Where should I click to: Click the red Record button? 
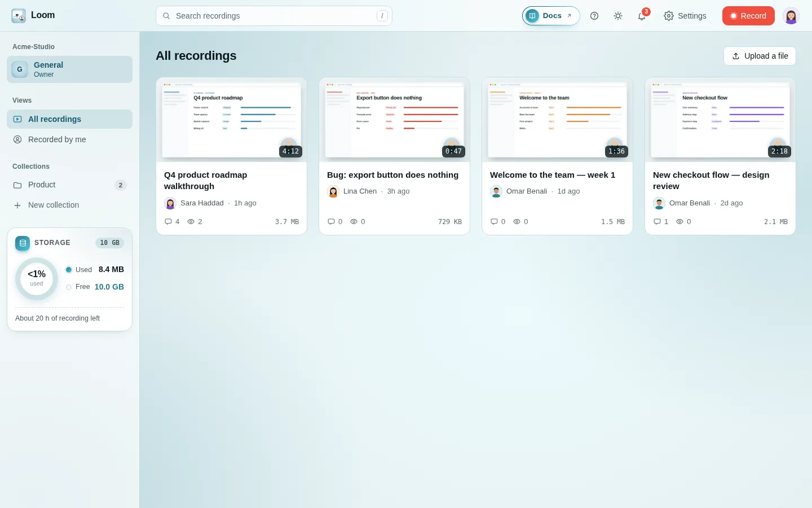tap(748, 16)
